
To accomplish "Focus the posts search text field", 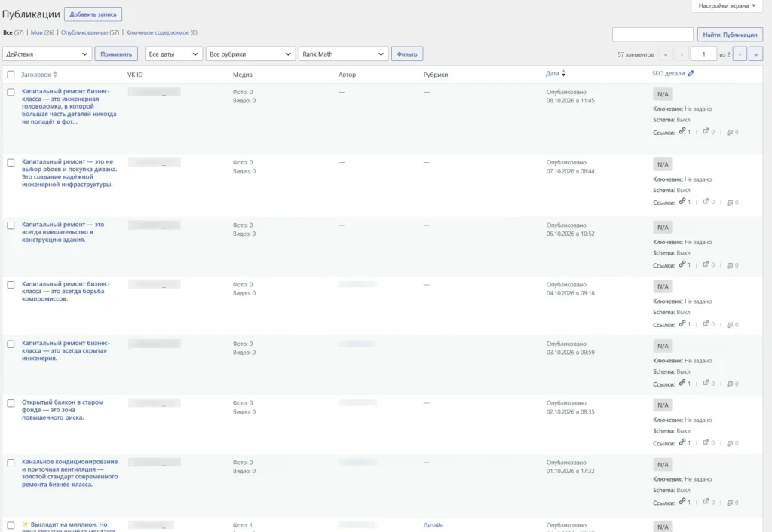I will coord(653,35).
